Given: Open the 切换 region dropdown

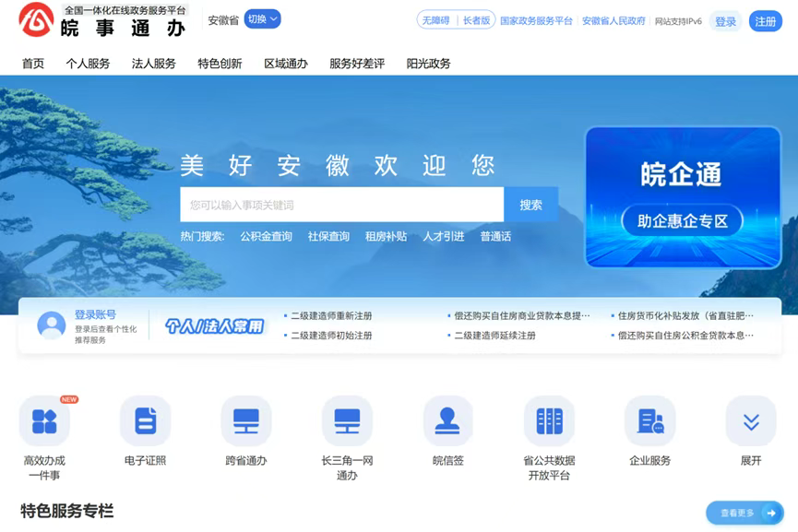Looking at the screenshot, I should pyautogui.click(x=263, y=19).
